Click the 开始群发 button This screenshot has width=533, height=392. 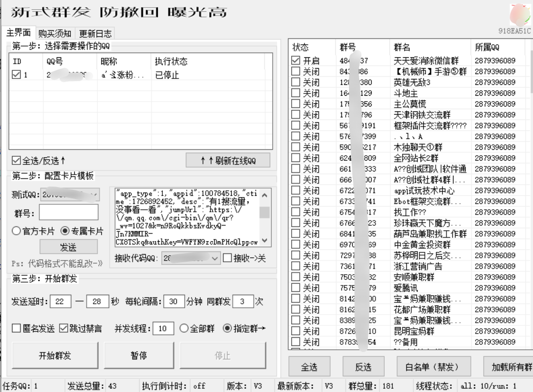[54, 356]
